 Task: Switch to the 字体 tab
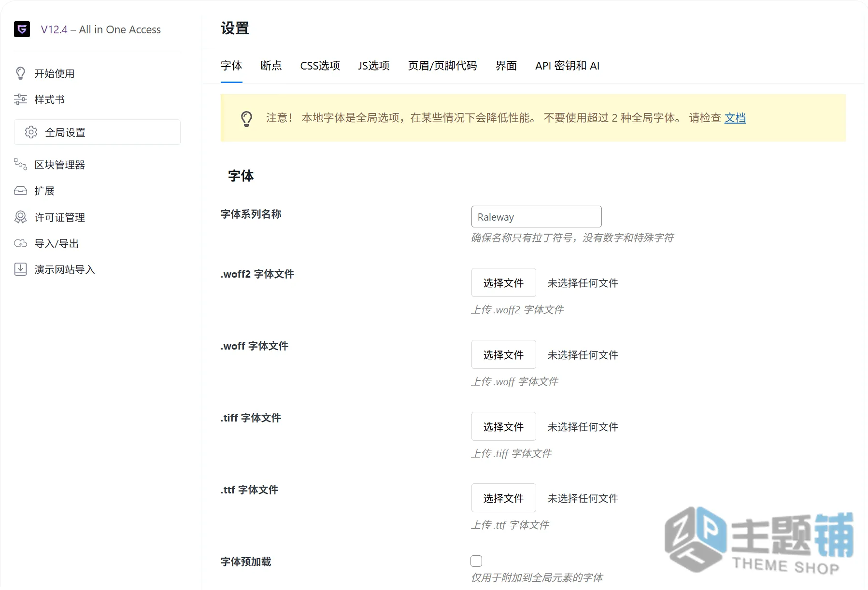[231, 66]
